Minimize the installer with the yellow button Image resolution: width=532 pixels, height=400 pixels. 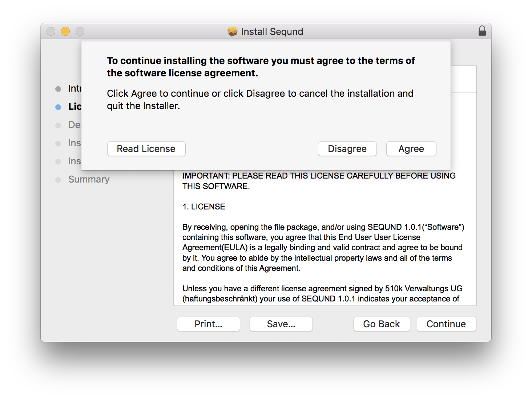(65, 31)
